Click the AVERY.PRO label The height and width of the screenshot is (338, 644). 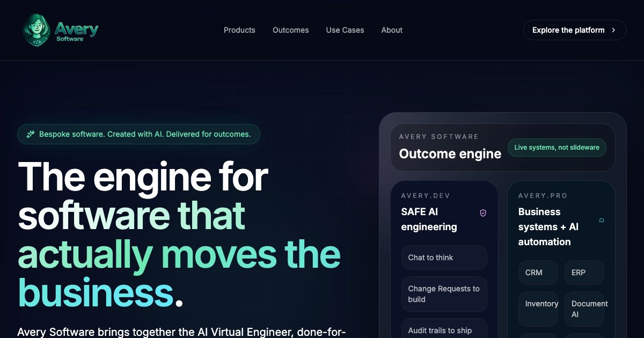tap(543, 196)
